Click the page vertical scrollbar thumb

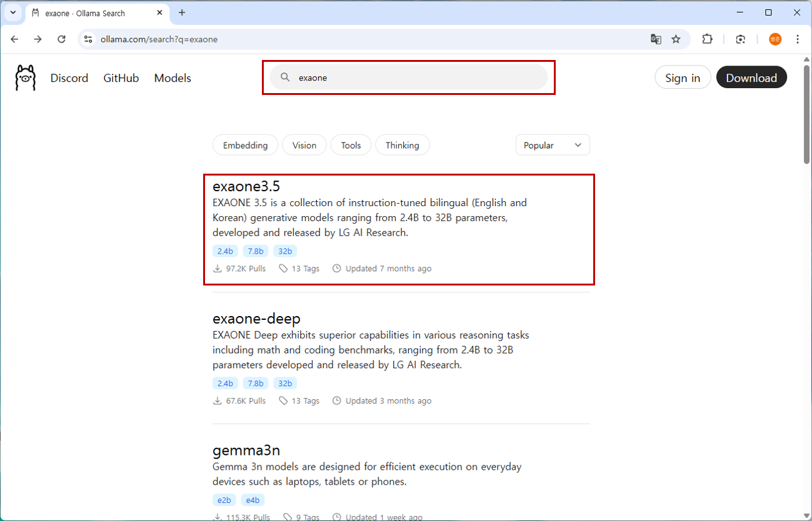pos(806,114)
